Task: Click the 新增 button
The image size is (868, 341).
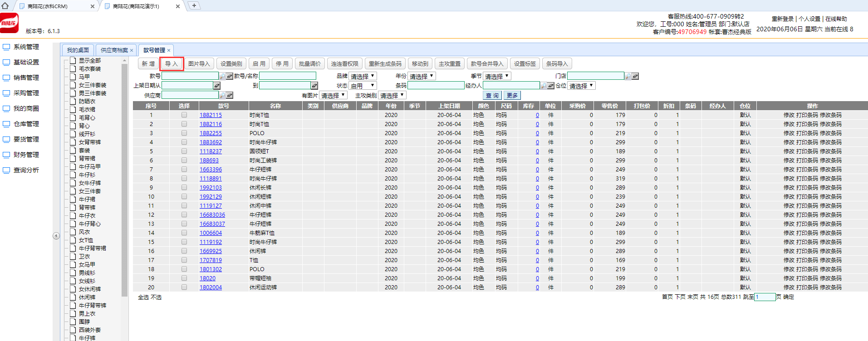Action: click(148, 63)
